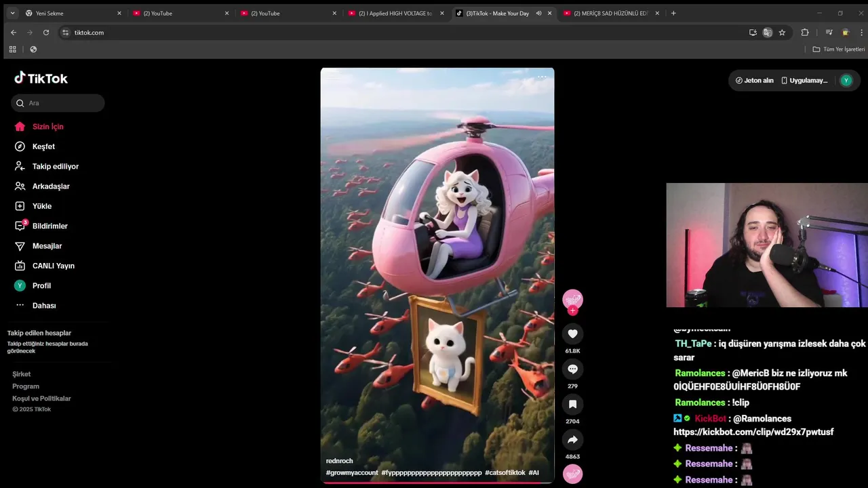Follow creator via the plus badge

pos(572,310)
